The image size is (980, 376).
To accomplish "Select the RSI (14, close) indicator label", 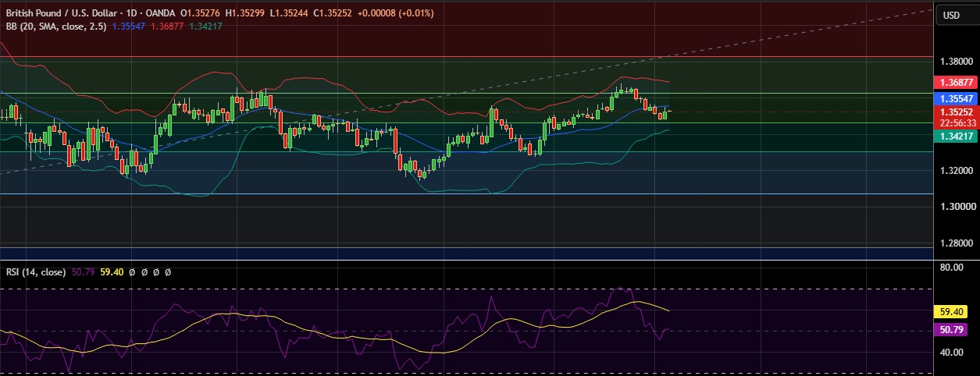I will tap(36, 272).
